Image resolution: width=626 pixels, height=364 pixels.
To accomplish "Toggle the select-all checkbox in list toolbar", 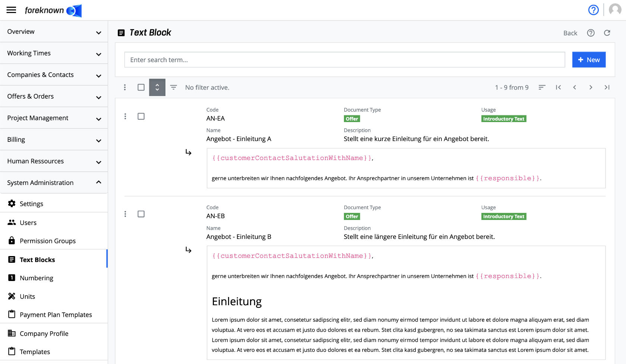I will 141,87.
